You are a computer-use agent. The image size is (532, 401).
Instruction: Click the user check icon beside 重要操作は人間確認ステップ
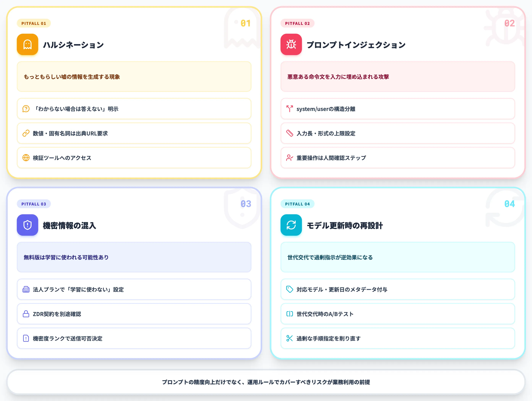[x=290, y=158]
